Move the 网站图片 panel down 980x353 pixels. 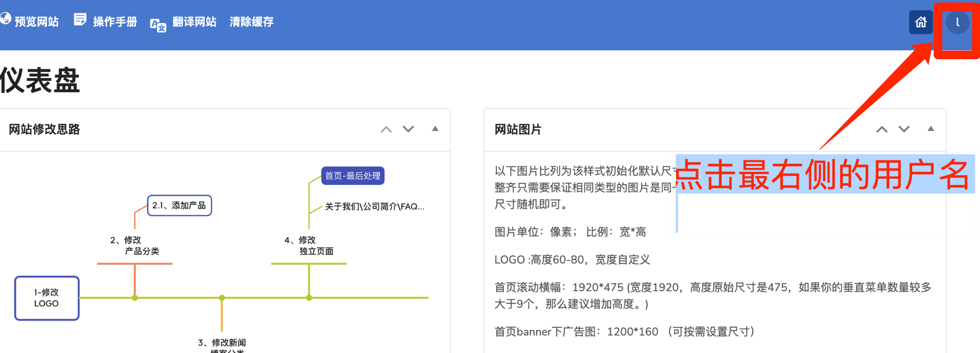pyautogui.click(x=904, y=129)
